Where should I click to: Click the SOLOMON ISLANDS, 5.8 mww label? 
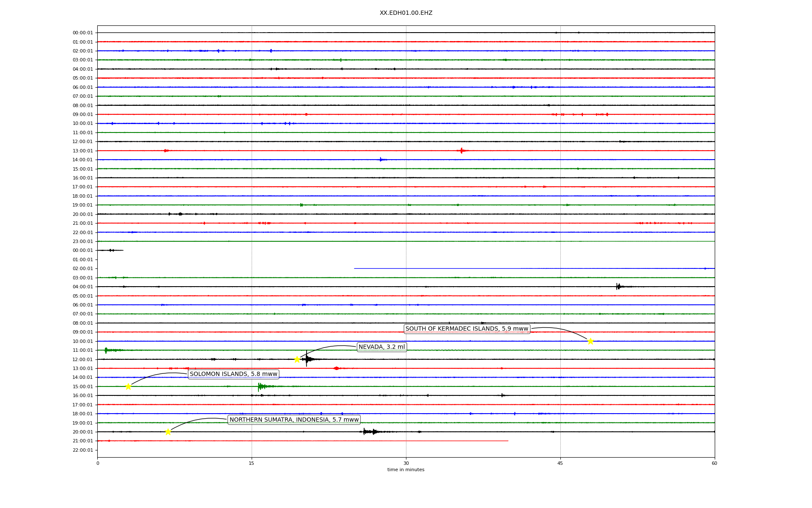click(233, 374)
